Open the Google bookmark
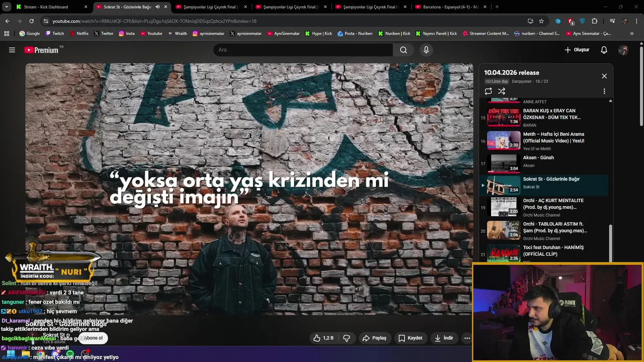This screenshot has height=362, width=644. coord(30,34)
